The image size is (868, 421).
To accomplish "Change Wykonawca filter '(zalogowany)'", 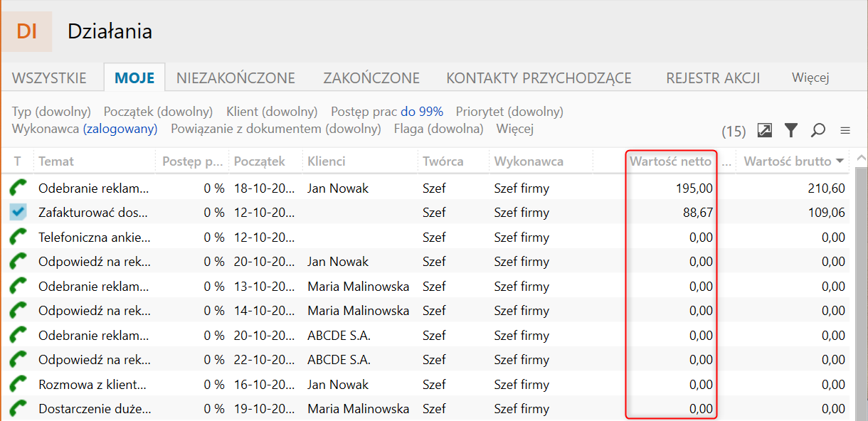I will coord(120,129).
